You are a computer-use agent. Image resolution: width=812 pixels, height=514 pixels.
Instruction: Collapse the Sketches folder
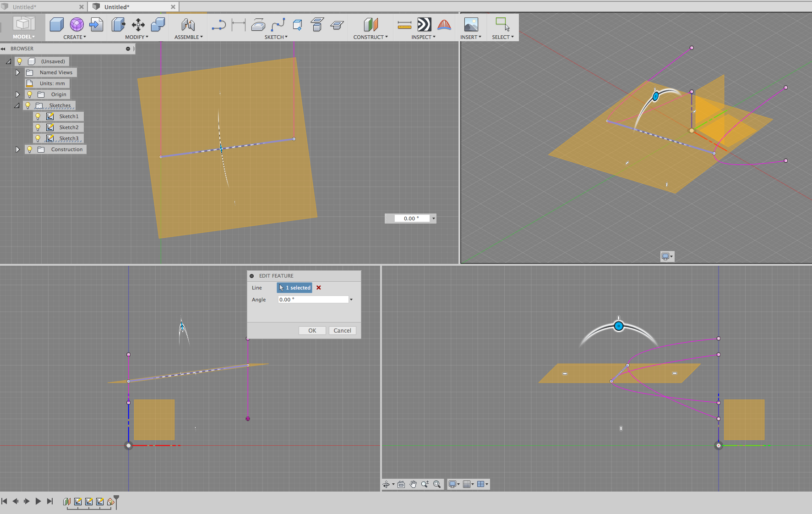tap(17, 105)
